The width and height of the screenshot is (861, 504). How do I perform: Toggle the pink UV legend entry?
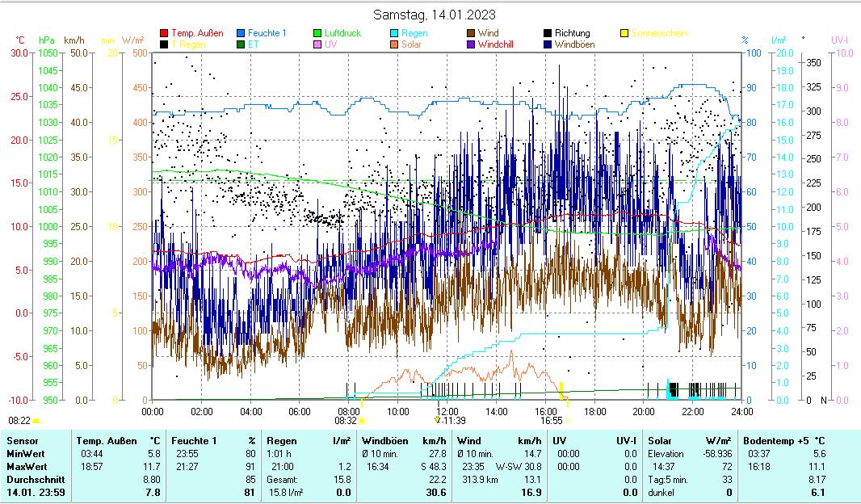(x=317, y=44)
